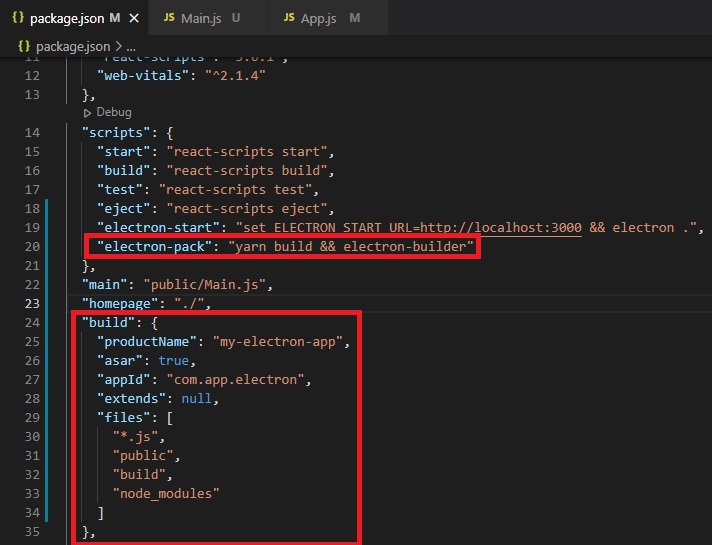Click the "build" array entry on line 32
Image resolution: width=712 pixels, height=545 pixels.
pos(139,475)
